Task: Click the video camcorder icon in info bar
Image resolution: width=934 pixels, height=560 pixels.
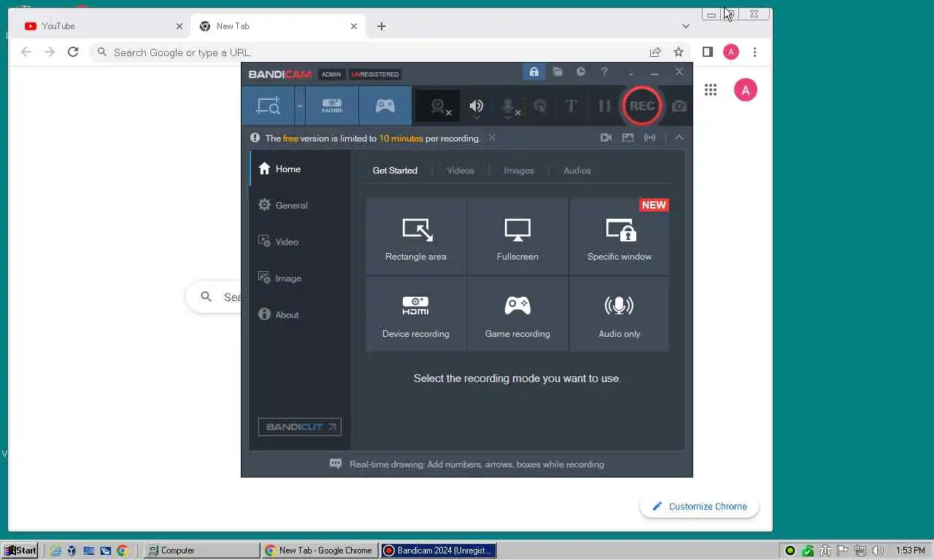Action: [x=606, y=137]
